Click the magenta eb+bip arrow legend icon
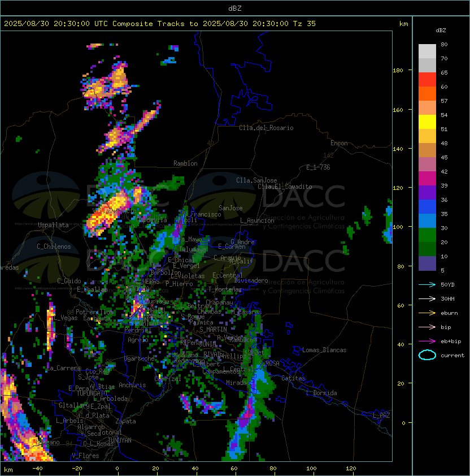Viewport: 470px width, 476px height. coord(427,341)
